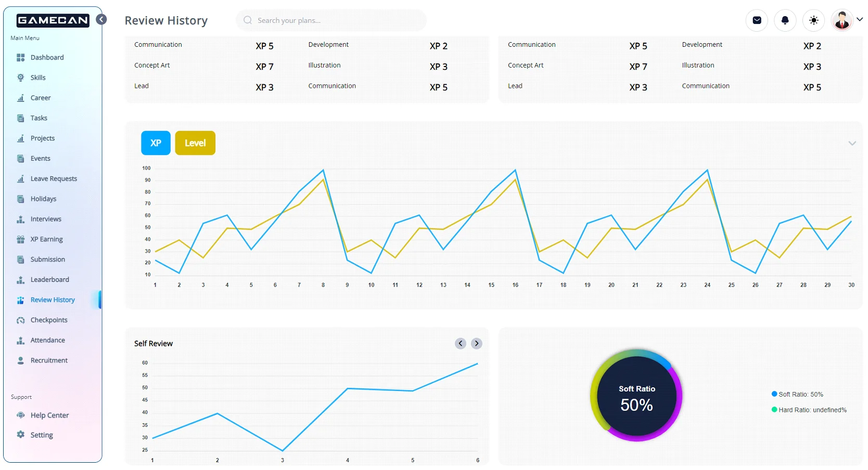
Task: Click the Review History icon
Action: (x=21, y=300)
